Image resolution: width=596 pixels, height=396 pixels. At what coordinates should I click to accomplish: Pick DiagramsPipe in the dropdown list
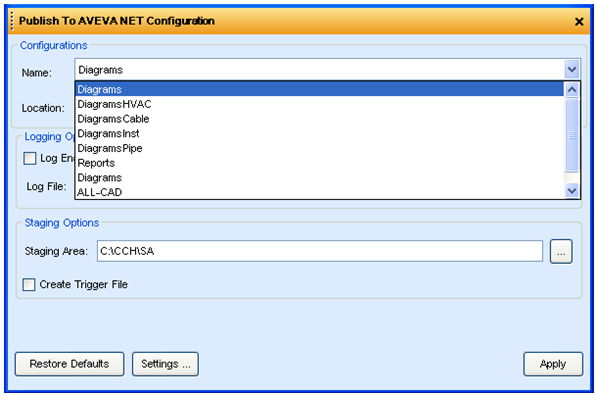click(x=320, y=148)
